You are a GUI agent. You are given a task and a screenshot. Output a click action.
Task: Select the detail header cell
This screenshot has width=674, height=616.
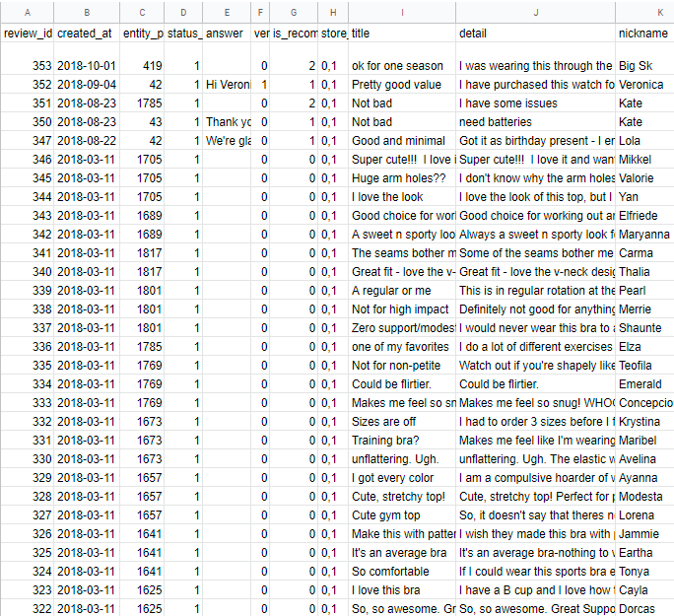[x=535, y=34]
